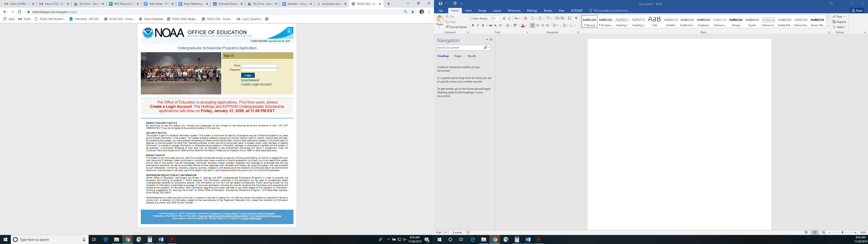Image resolution: width=868 pixels, height=244 pixels.
Task: Center align the paragraph
Action: point(538,25)
